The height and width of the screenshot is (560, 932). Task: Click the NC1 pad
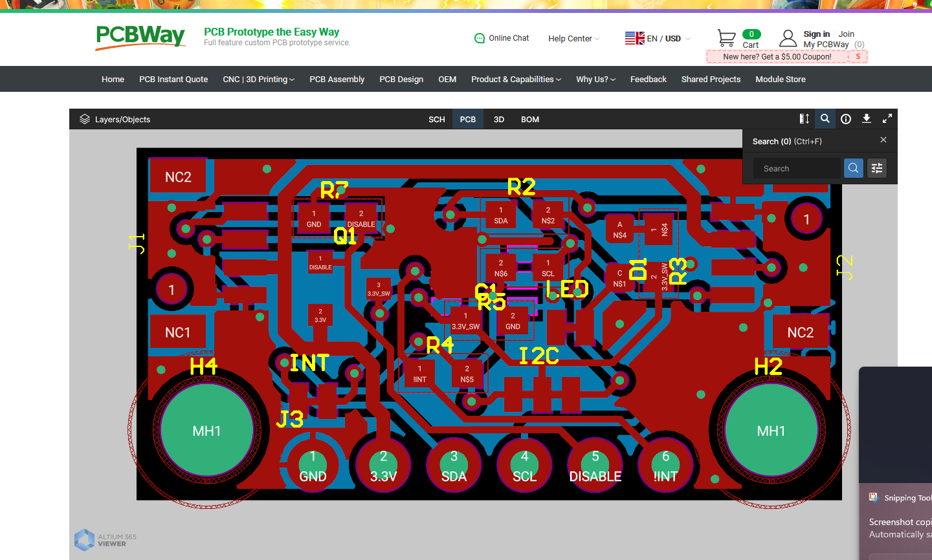(x=178, y=332)
